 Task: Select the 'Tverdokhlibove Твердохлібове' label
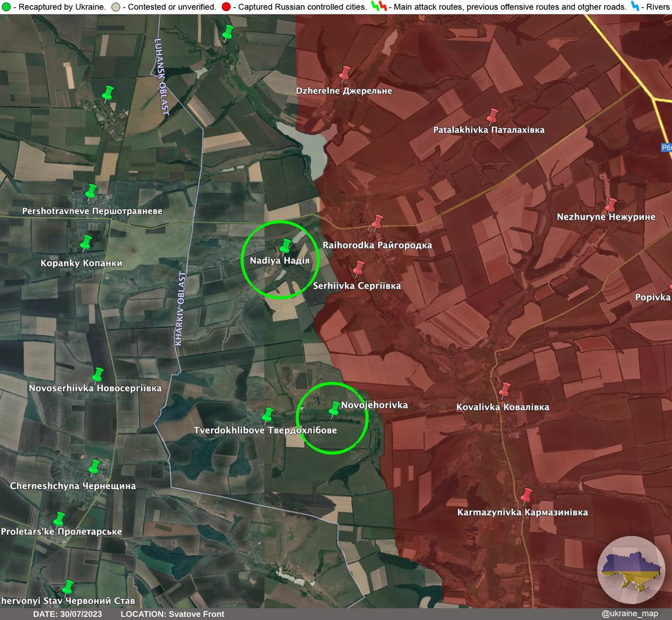265,430
